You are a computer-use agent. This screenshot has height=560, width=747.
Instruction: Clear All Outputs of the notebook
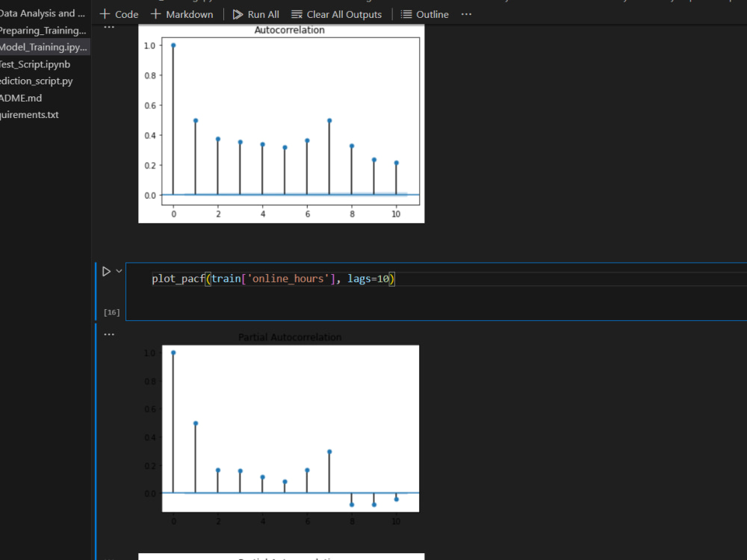pyautogui.click(x=336, y=14)
